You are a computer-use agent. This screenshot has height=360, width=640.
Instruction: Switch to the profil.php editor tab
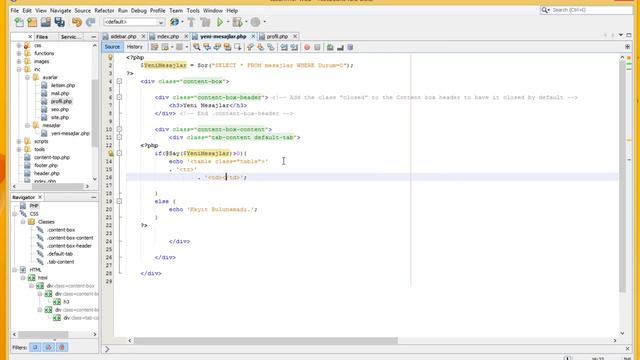tap(278, 36)
